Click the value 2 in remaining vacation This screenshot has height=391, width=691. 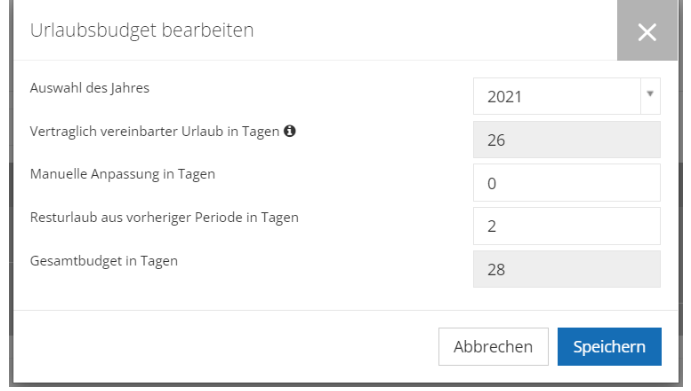pyautogui.click(x=492, y=227)
